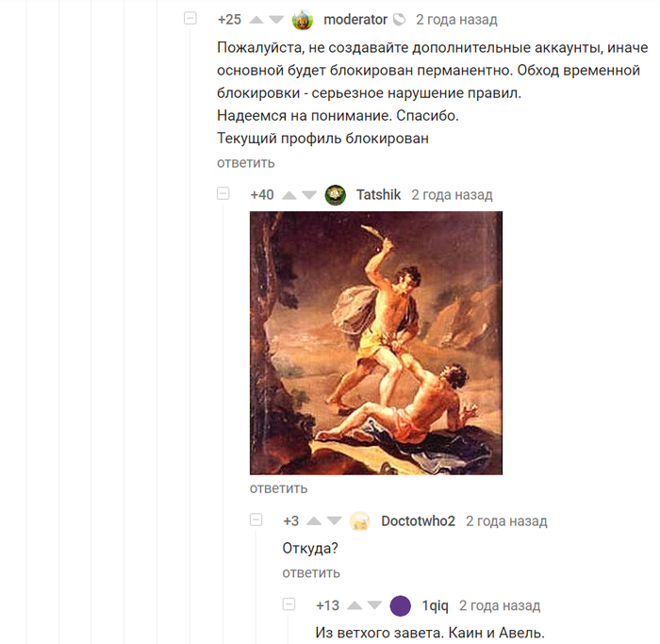Reply to Doctotwho2's 'Откуда?' comment
This screenshot has width=660, height=644.
(x=311, y=573)
